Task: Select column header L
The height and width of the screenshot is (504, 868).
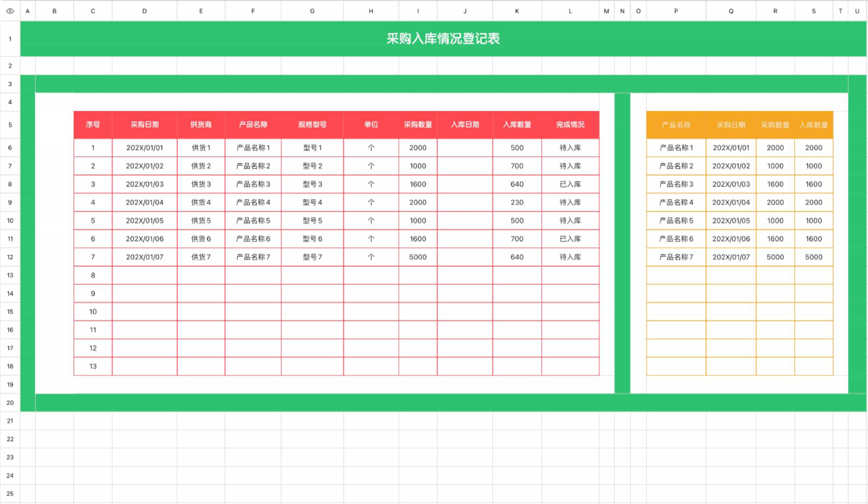Action: (x=570, y=11)
